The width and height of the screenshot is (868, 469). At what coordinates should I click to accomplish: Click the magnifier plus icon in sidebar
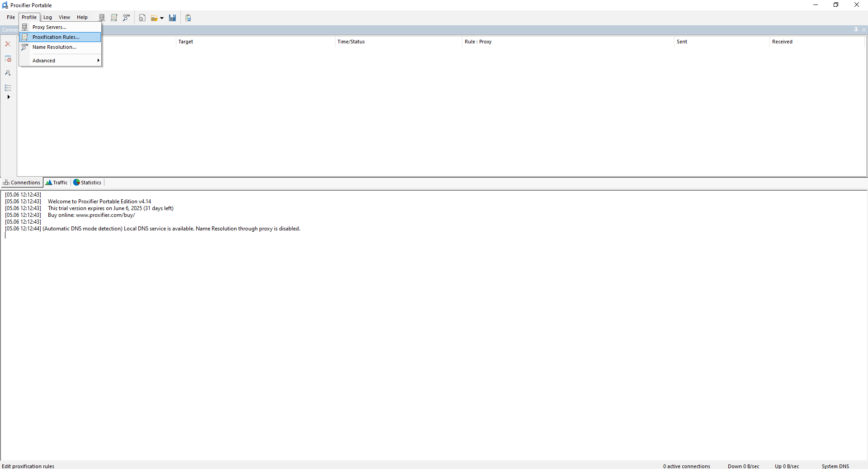coord(8,73)
